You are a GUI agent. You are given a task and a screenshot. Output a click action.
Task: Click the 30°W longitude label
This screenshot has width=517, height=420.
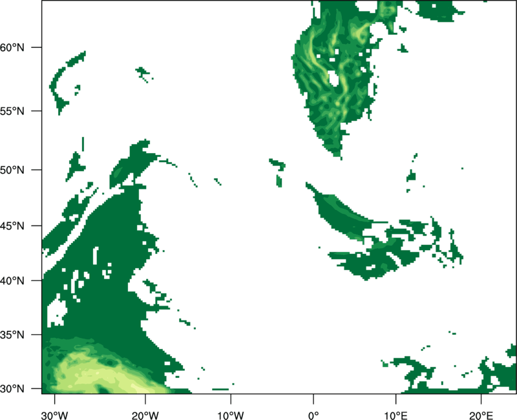55,415
